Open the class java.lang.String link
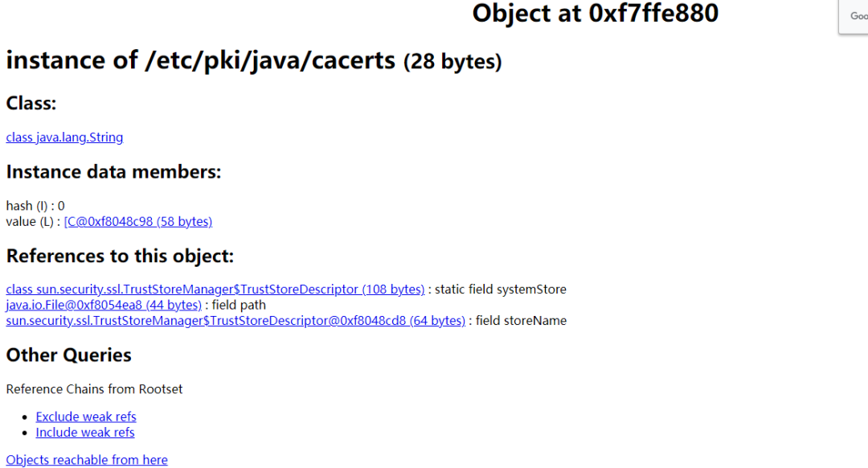The width and height of the screenshot is (868, 468). point(64,138)
